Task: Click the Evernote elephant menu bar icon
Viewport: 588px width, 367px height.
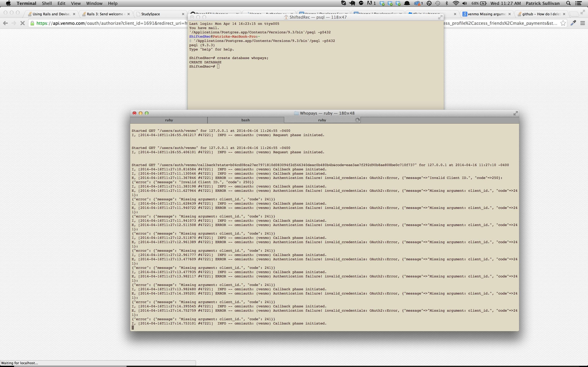Action: [x=352, y=3]
